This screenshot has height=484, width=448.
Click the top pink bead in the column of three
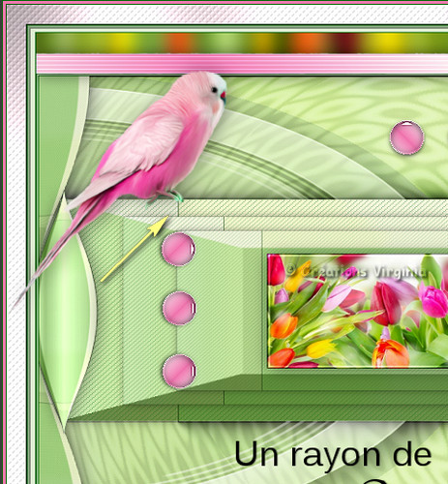coord(178,250)
